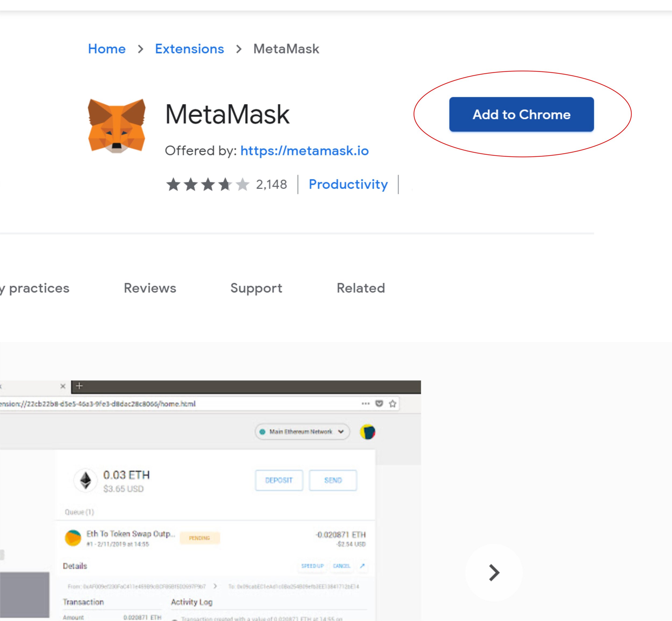Screen dimensions: 672x621
Task: Open the Productivity category link
Action: point(348,185)
